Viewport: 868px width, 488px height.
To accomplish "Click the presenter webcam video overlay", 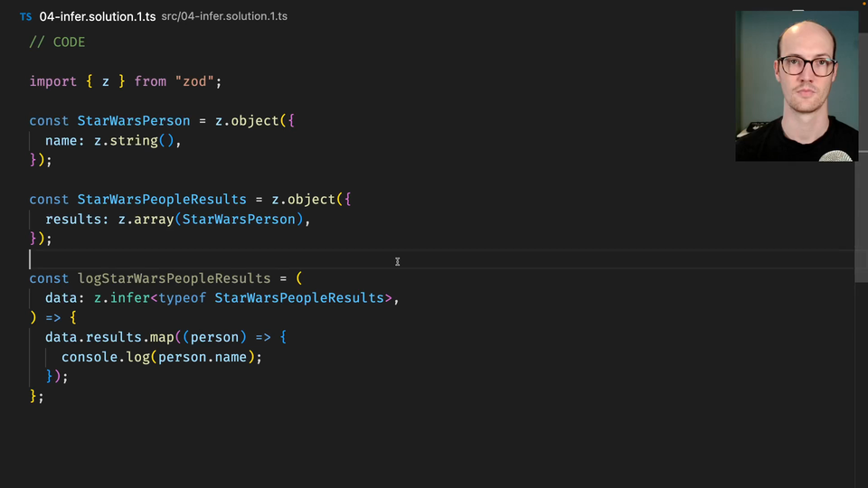I will point(797,86).
